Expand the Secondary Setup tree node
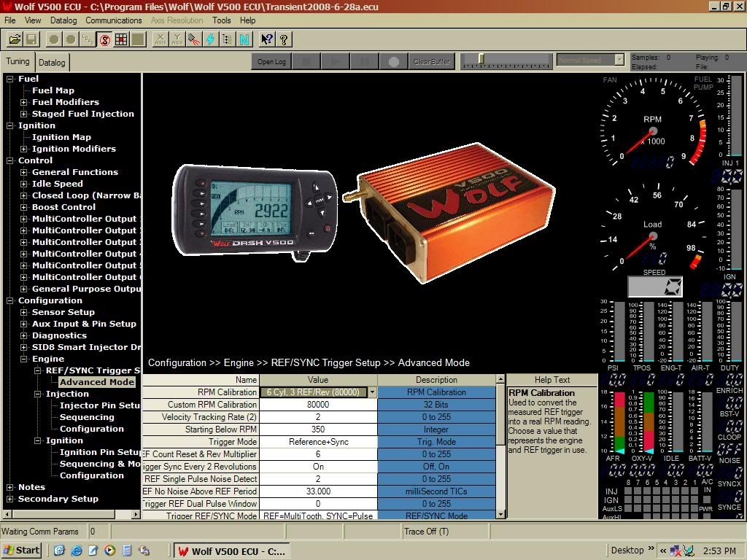747x560 pixels. tap(10, 499)
